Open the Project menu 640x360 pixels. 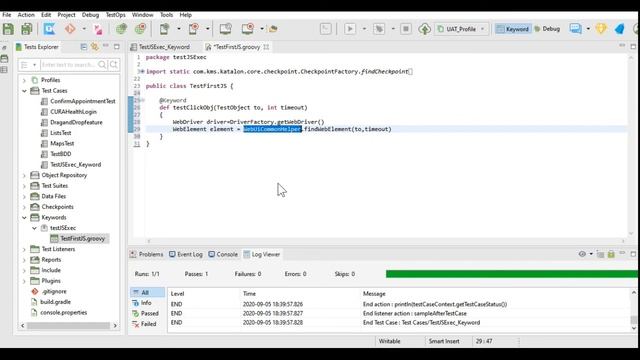66,15
